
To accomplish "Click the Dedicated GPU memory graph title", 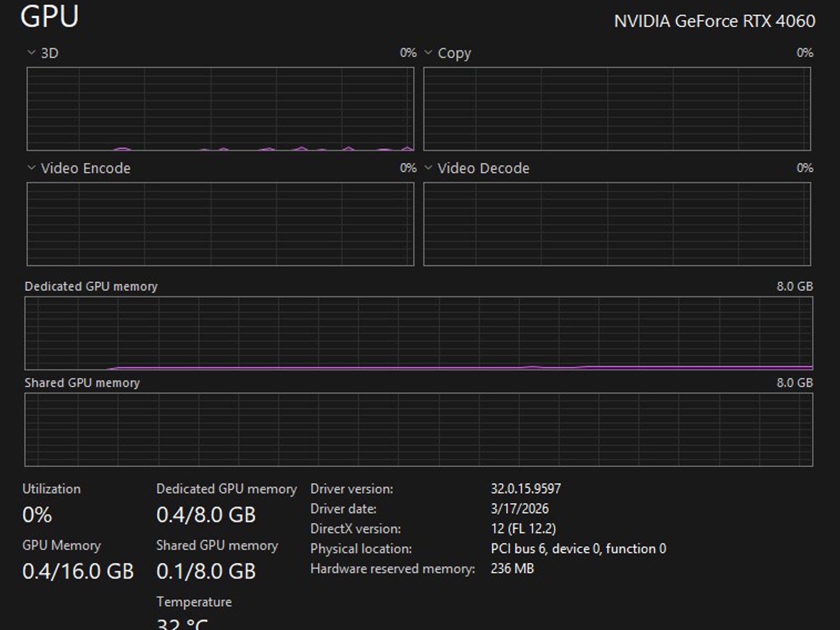I will (x=91, y=286).
